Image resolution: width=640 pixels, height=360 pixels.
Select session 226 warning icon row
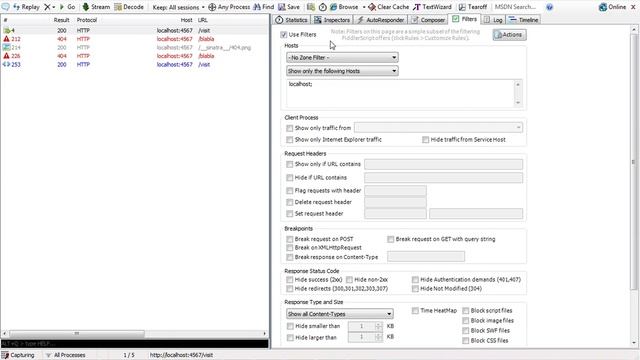click(x=134, y=56)
